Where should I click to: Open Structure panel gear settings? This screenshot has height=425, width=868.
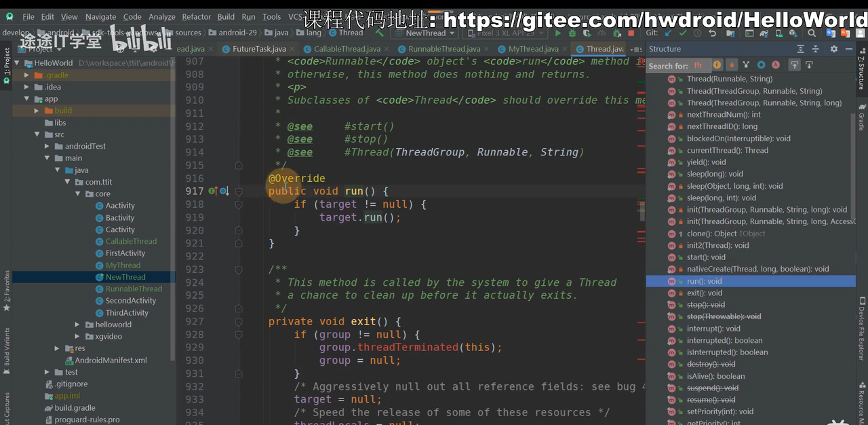834,49
